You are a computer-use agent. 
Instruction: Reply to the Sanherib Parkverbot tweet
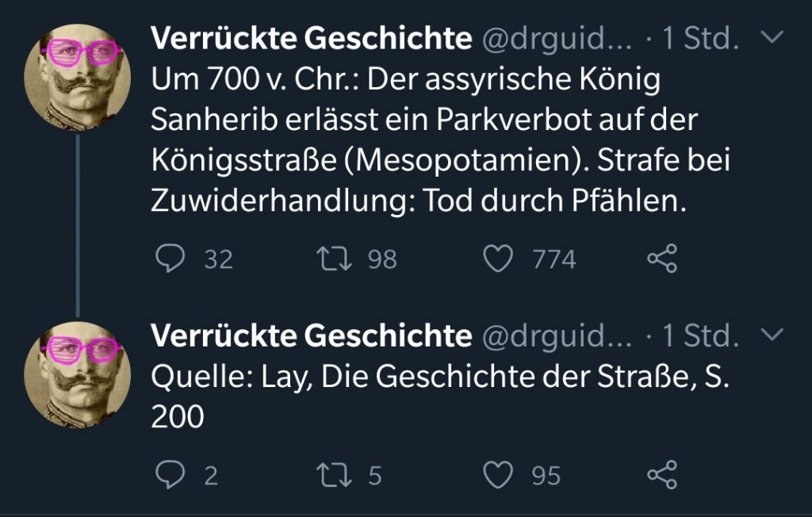coord(169,259)
